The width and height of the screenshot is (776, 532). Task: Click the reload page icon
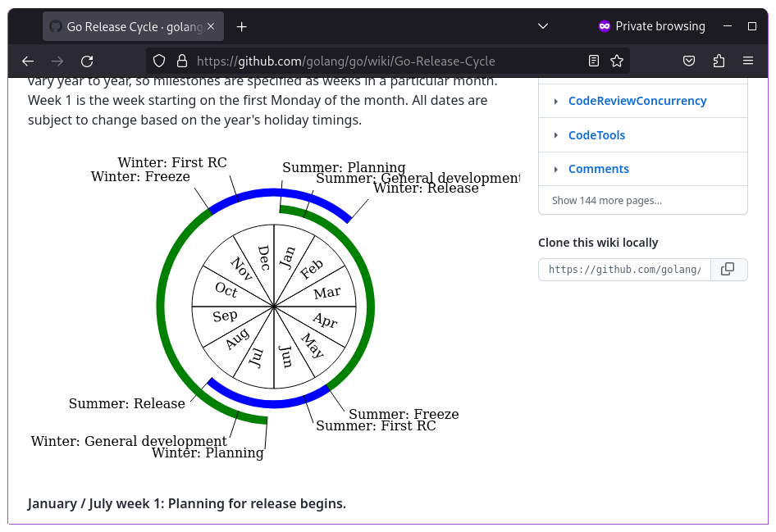(87, 61)
